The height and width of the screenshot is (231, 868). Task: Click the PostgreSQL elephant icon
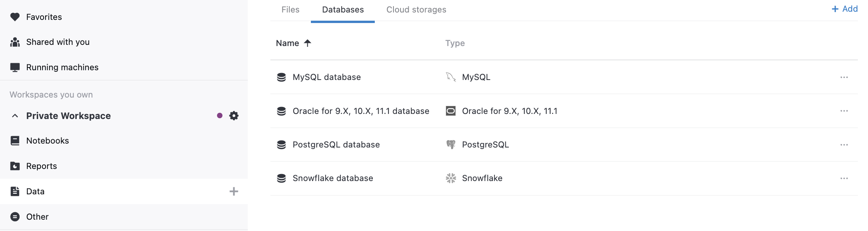click(x=451, y=144)
